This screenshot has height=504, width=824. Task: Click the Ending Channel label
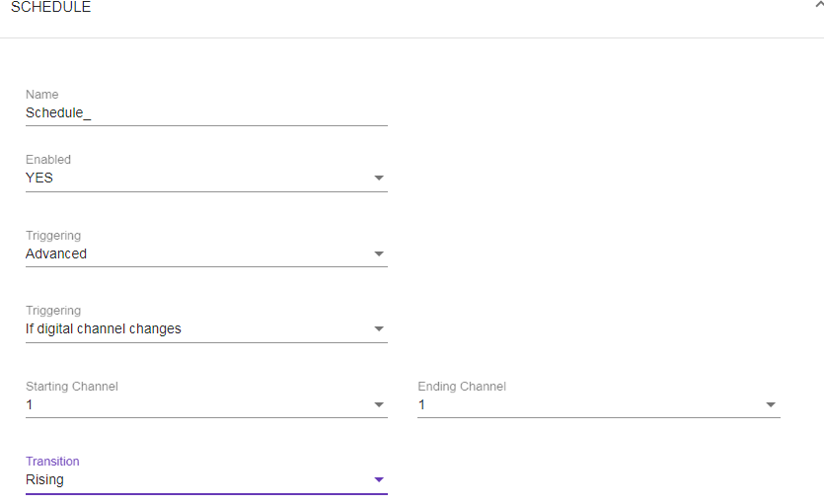[462, 387]
